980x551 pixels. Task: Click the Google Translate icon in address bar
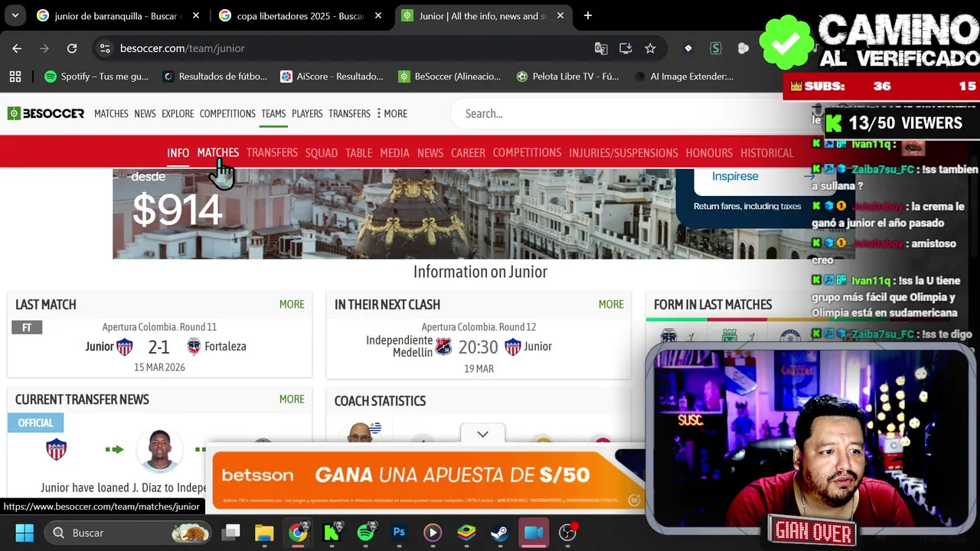tap(601, 48)
